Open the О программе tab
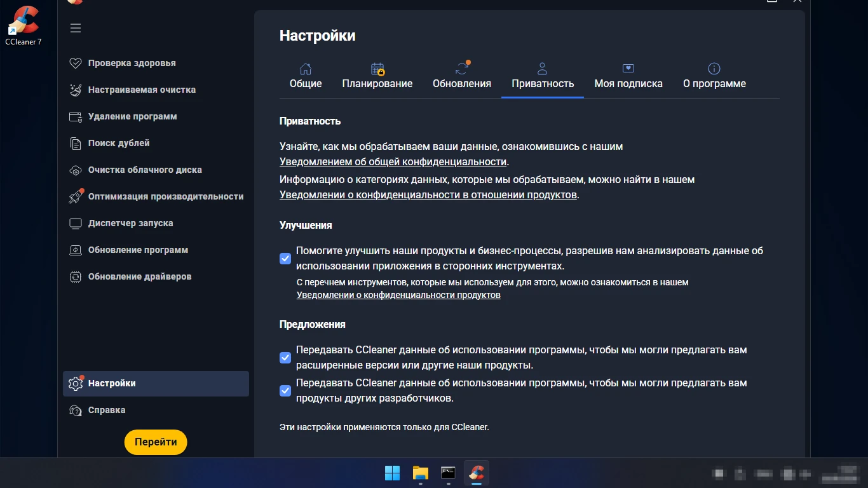Screen dimensions: 868x488 pyautogui.click(x=714, y=76)
